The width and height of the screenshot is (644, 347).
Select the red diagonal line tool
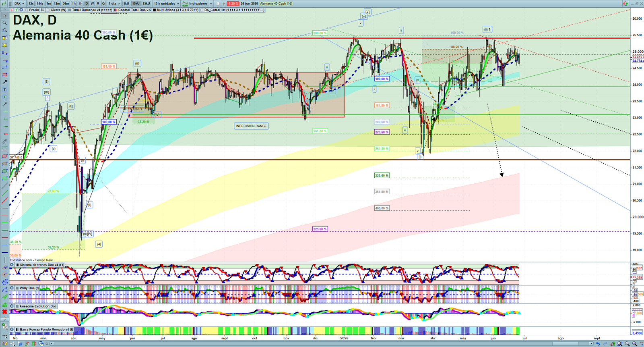[4, 200]
